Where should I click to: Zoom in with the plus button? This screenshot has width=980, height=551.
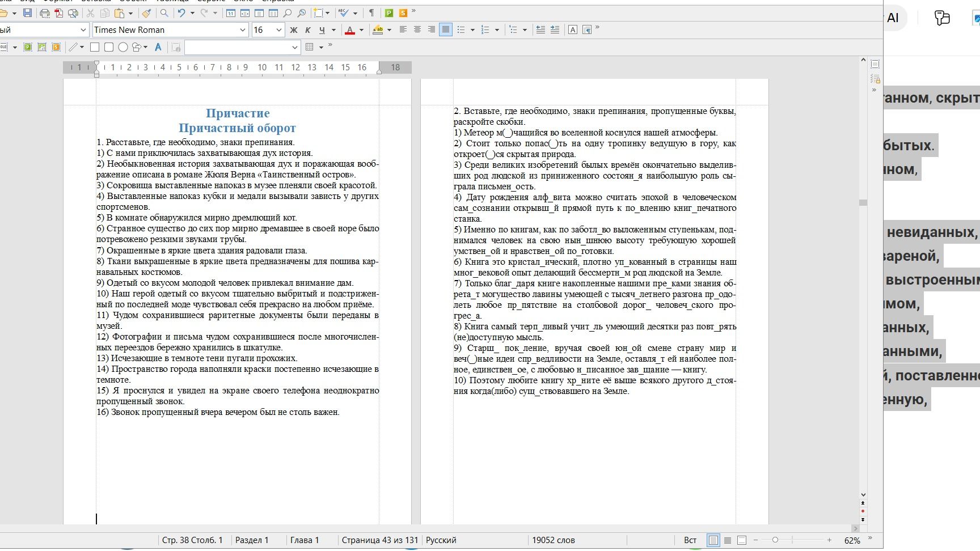click(x=829, y=540)
